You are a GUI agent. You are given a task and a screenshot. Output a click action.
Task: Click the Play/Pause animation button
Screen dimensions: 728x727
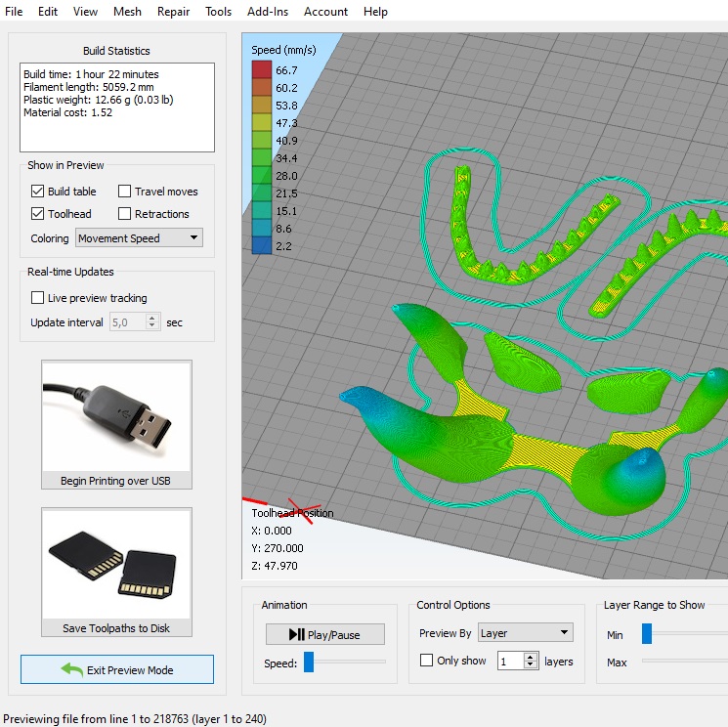click(325, 634)
